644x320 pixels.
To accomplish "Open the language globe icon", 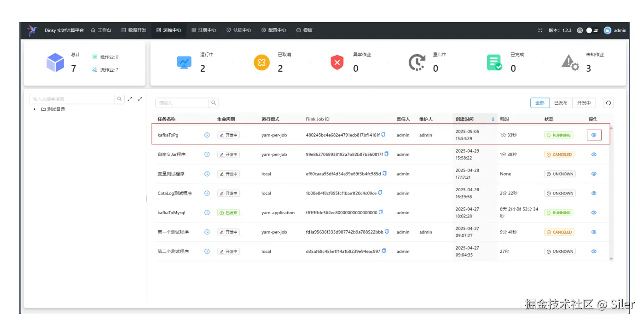I will 580,30.
